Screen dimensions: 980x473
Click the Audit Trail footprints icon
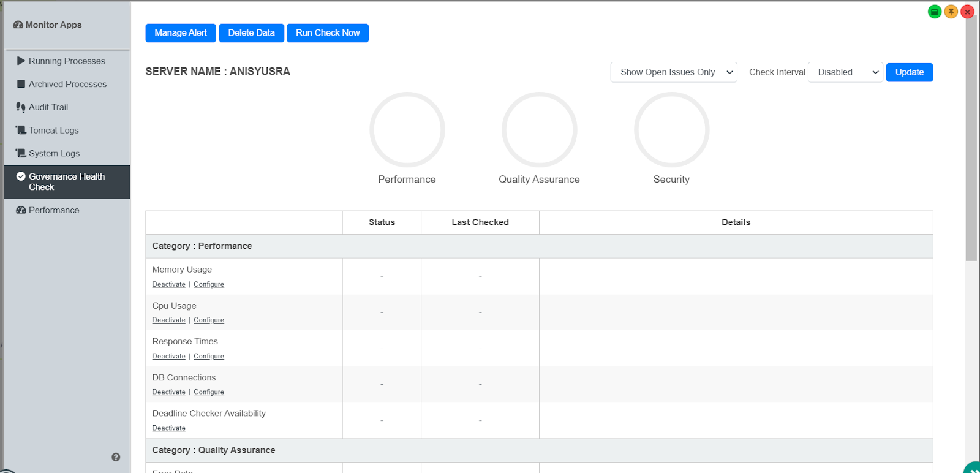(21, 107)
